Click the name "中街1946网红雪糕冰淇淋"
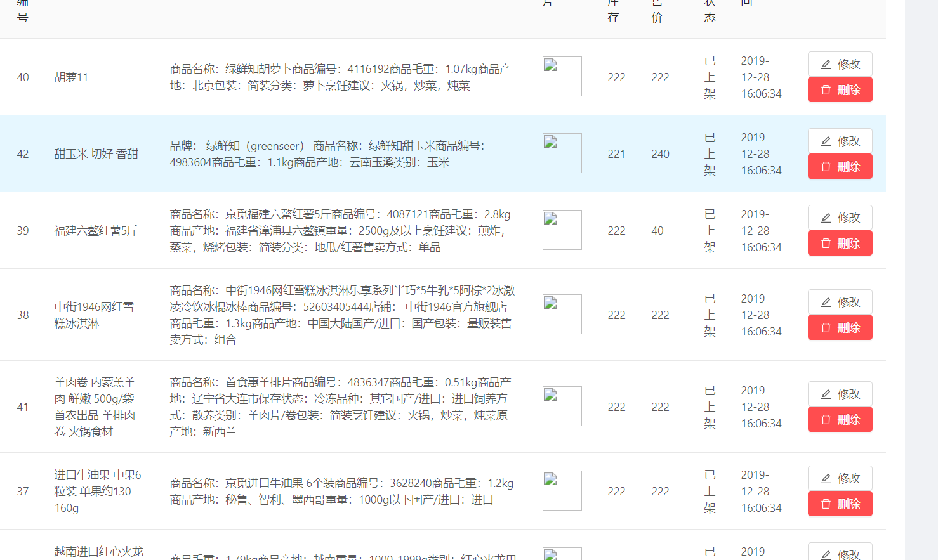The height and width of the screenshot is (560, 938). (x=94, y=315)
